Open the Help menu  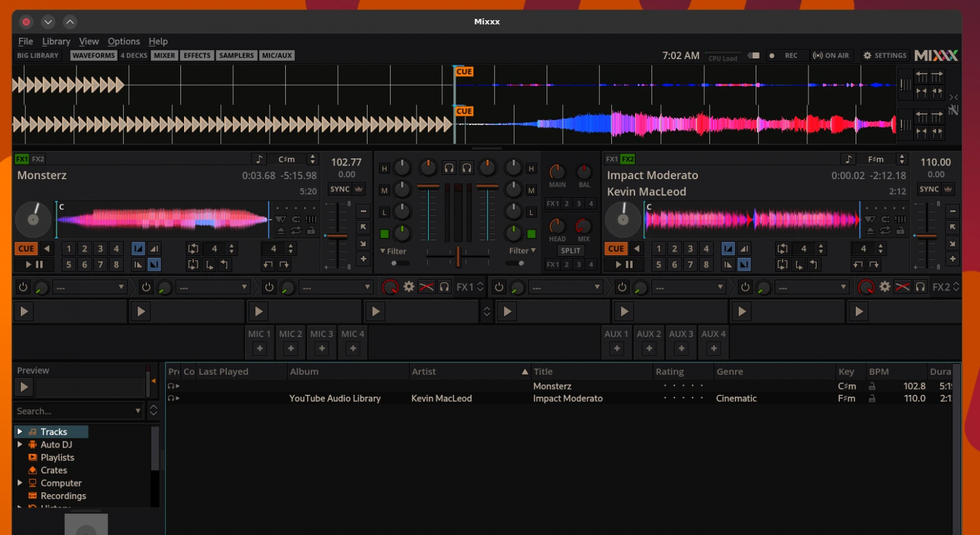[158, 41]
